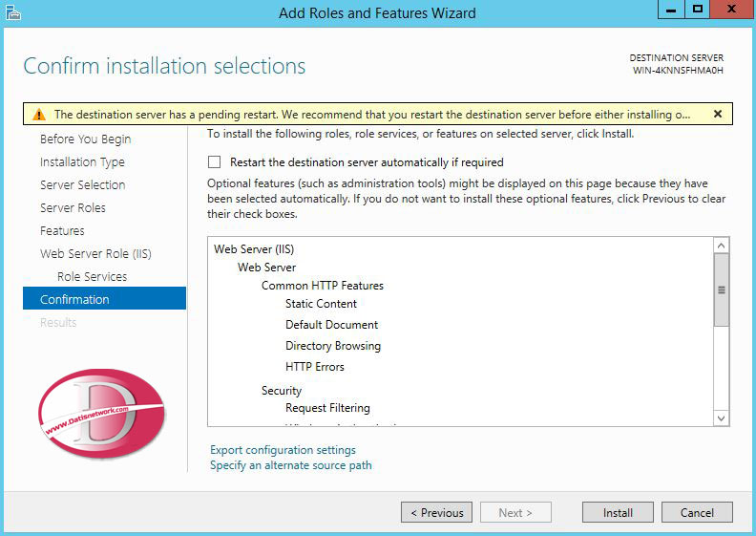756x536 pixels.
Task: Select the Security entry in list
Action: 281,391
